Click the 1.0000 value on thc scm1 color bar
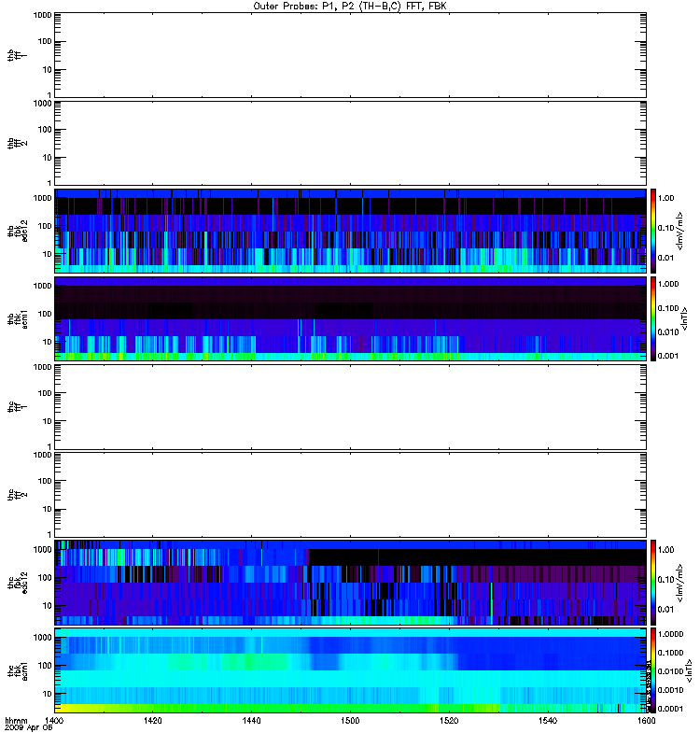 pos(670,634)
